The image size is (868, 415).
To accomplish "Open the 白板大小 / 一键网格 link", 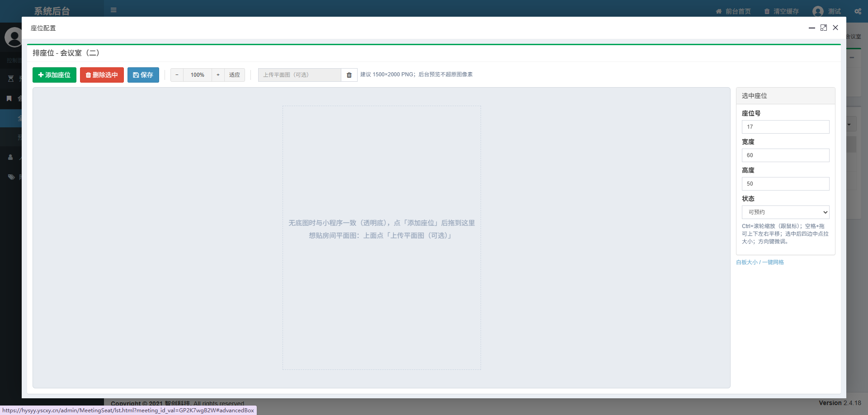I will 760,262.
